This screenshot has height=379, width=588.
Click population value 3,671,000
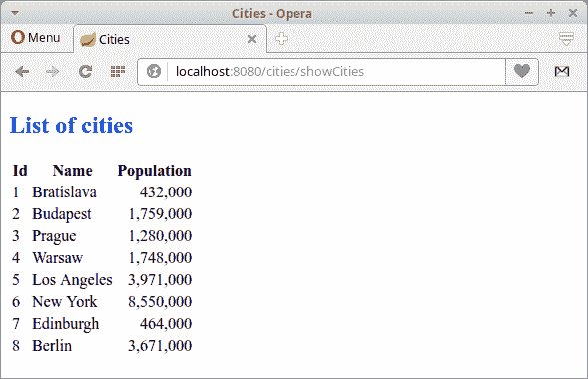160,346
